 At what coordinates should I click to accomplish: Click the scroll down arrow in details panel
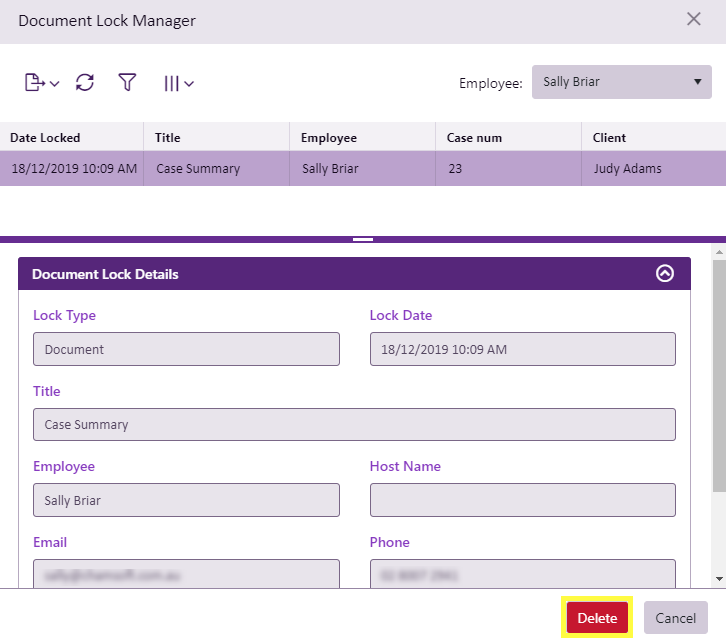pos(719,579)
